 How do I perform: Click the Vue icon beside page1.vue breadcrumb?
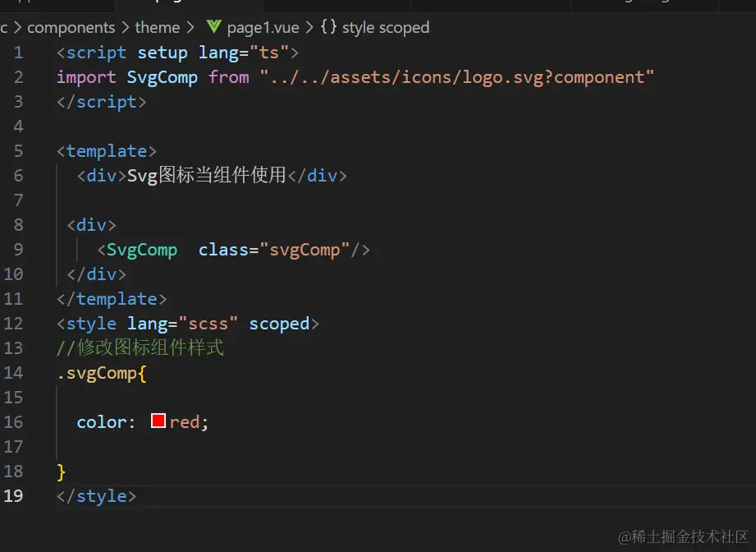[x=213, y=26]
